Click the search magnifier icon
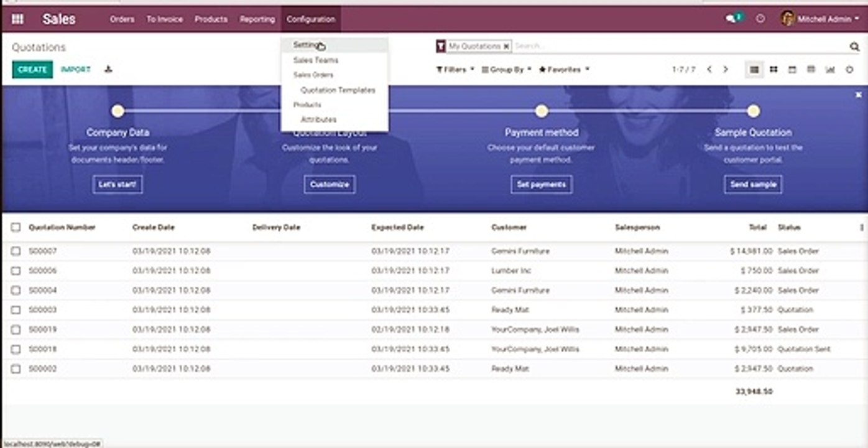This screenshot has width=868, height=448. coord(854,47)
